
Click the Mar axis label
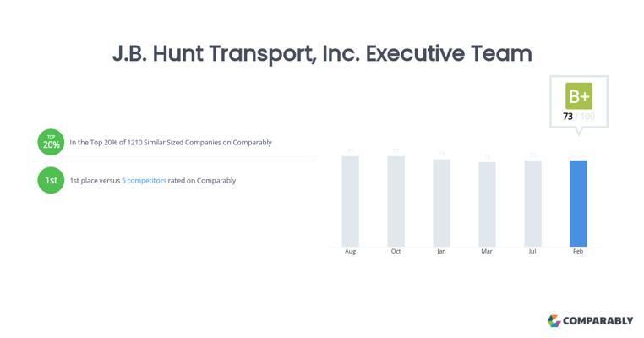click(487, 251)
